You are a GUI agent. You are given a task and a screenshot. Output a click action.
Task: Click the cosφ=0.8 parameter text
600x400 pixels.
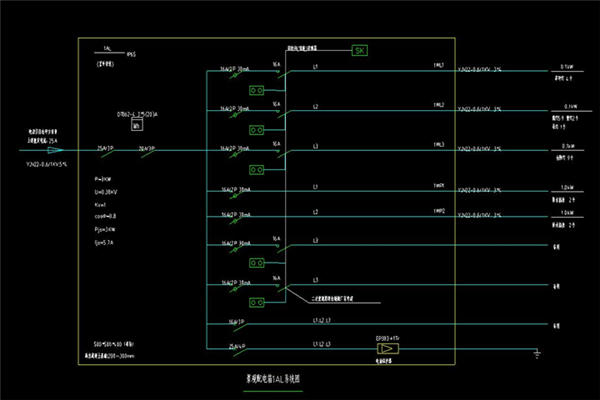coord(105,216)
